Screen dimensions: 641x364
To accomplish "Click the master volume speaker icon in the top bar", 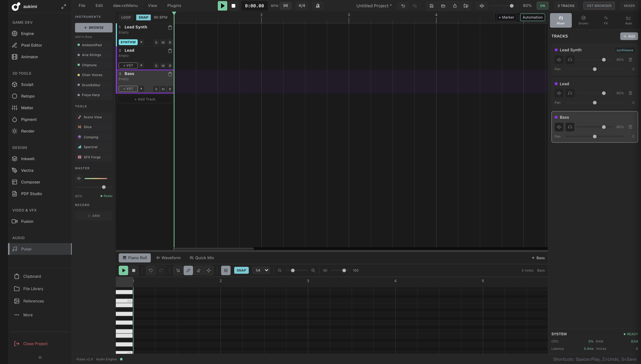I will pyautogui.click(x=482, y=6).
